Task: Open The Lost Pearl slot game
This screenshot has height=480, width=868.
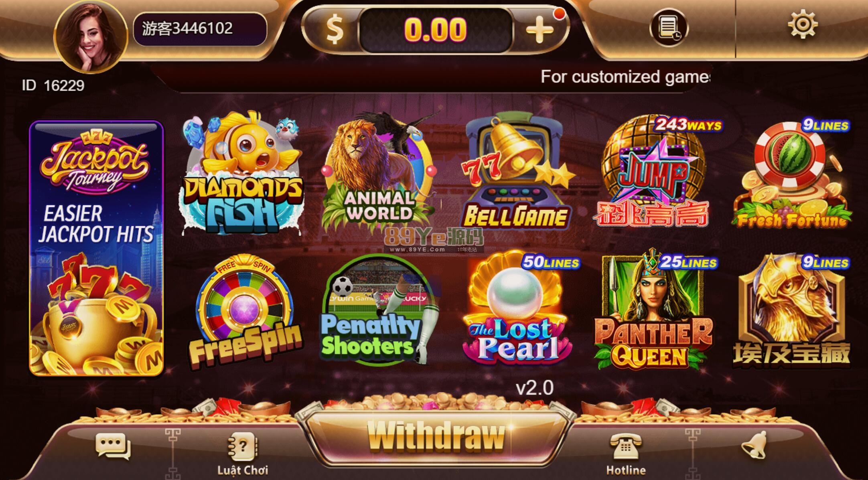Action: 518,310
